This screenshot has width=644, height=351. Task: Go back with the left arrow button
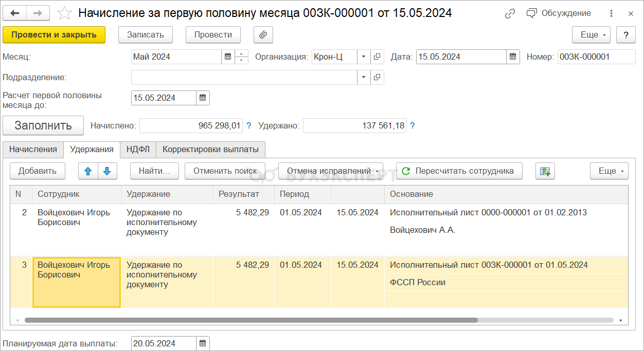point(15,13)
